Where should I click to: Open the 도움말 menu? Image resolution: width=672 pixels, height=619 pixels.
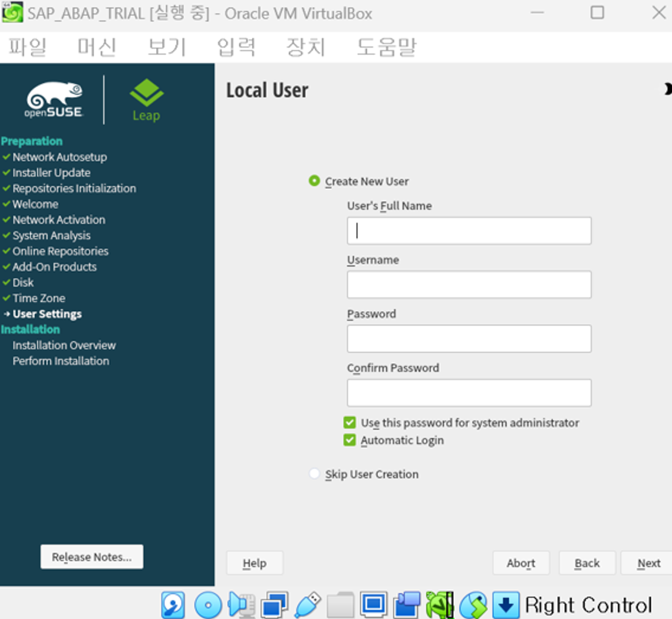[386, 47]
